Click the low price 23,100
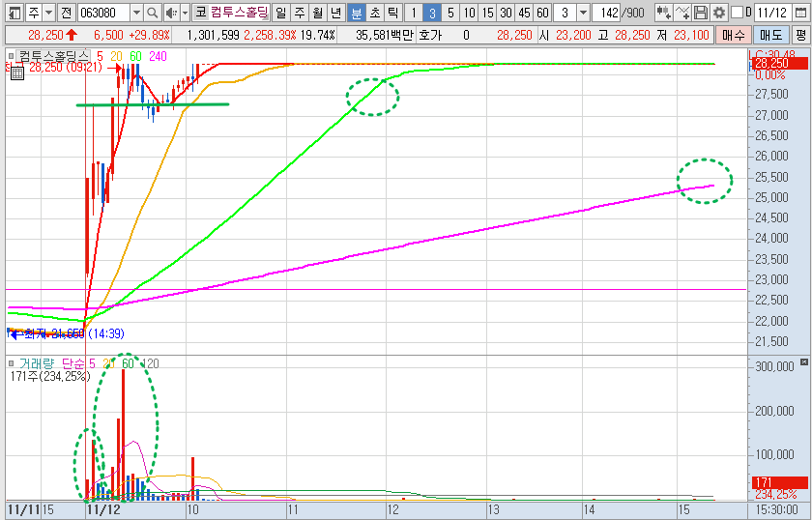The width and height of the screenshot is (812, 520). tap(691, 35)
